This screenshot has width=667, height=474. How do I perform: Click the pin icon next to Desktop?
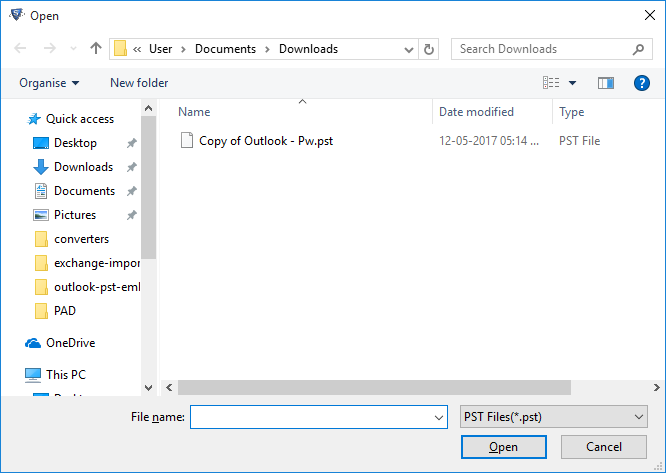point(131,143)
